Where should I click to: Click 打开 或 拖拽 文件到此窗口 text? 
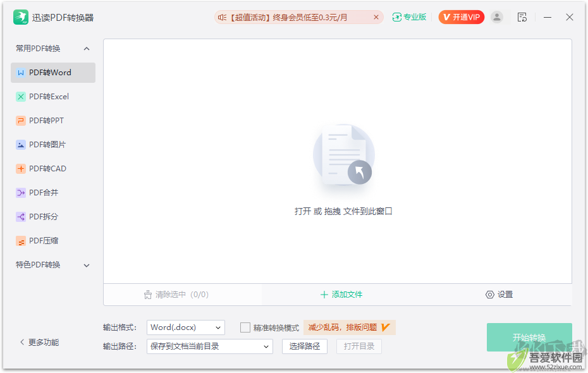pyautogui.click(x=343, y=211)
